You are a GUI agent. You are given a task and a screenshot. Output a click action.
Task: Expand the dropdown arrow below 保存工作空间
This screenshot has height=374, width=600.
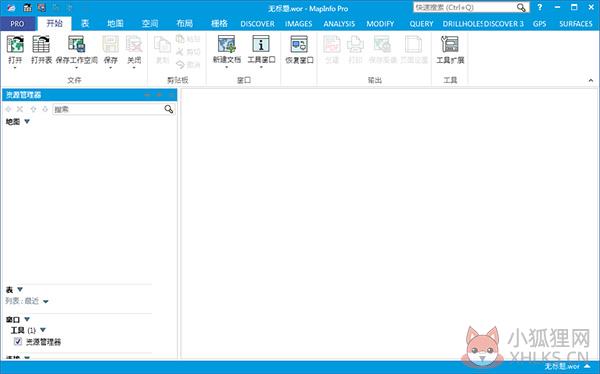[x=77, y=68]
